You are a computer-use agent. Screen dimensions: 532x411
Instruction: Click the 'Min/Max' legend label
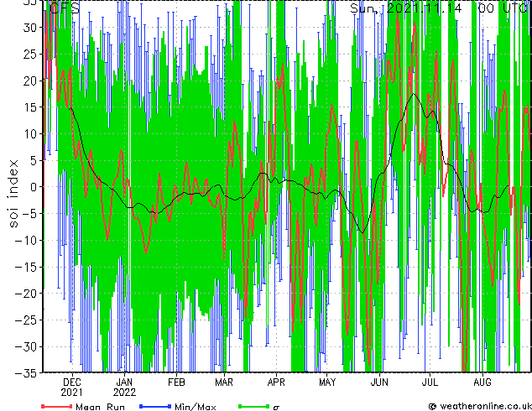point(195,407)
